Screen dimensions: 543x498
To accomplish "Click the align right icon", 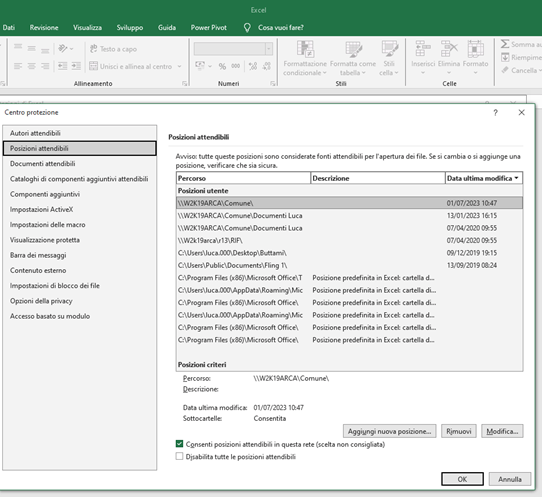I will tap(45, 65).
